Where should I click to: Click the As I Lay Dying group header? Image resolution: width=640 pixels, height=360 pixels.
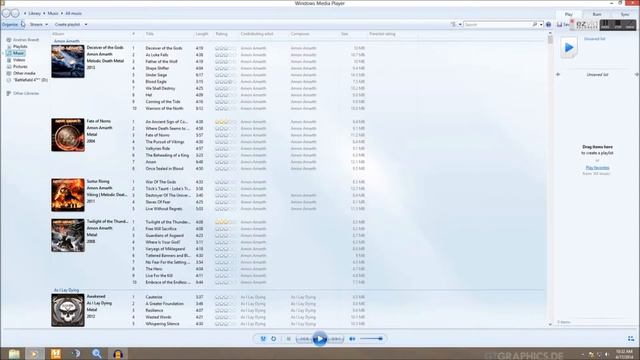pyautogui.click(x=66, y=290)
